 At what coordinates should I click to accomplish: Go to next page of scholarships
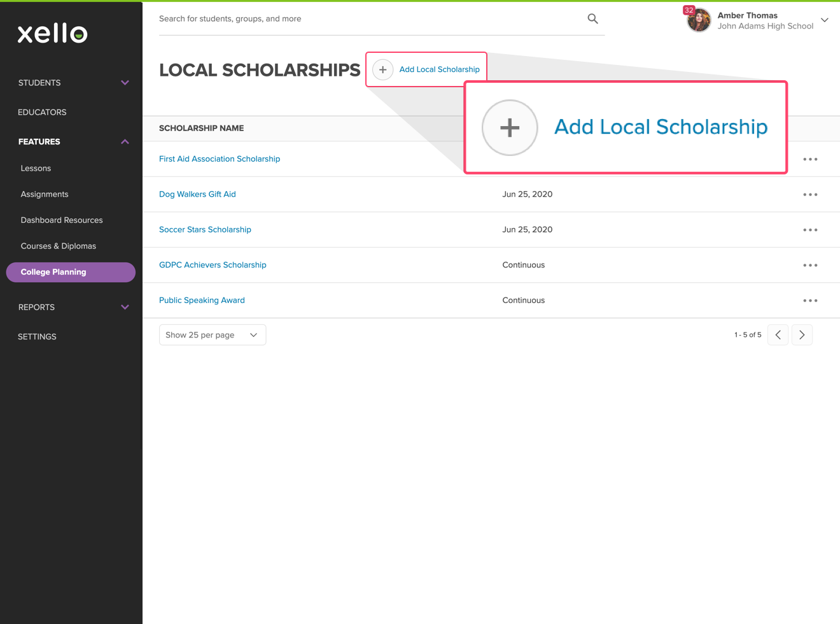click(802, 334)
